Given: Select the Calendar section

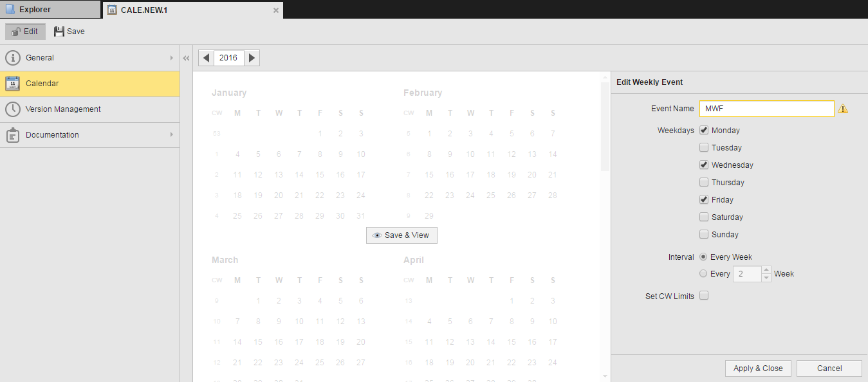Looking at the screenshot, I should point(89,84).
